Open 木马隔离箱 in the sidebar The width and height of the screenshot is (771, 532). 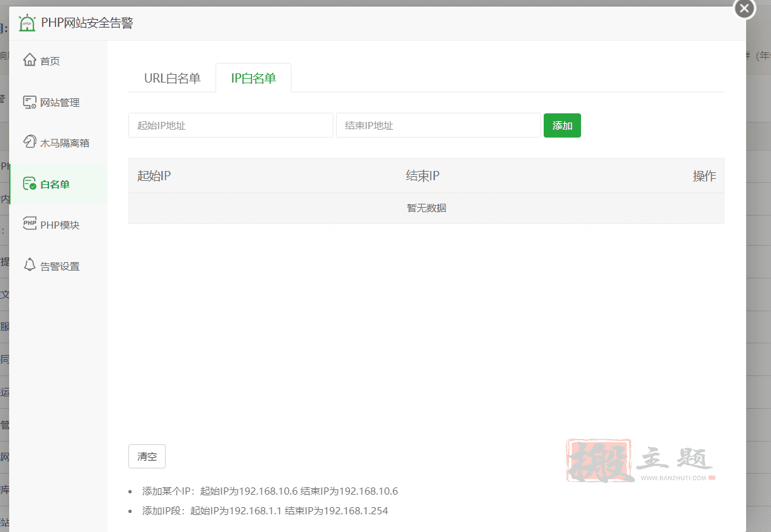[58, 143]
